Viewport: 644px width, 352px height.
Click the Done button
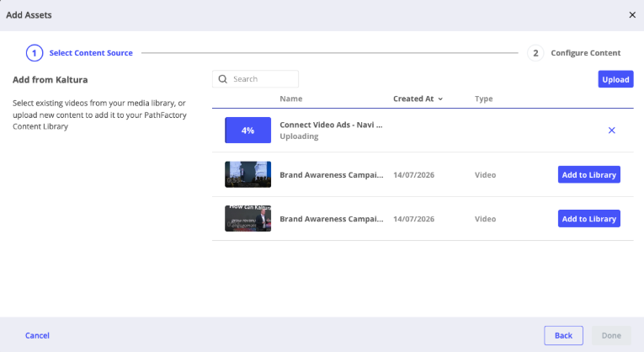[611, 335]
